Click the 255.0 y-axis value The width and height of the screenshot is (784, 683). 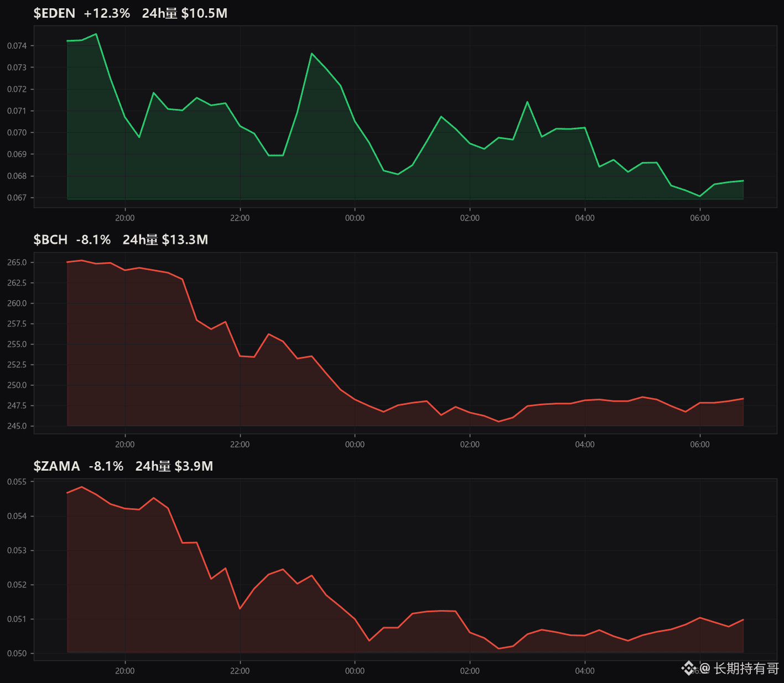17,345
